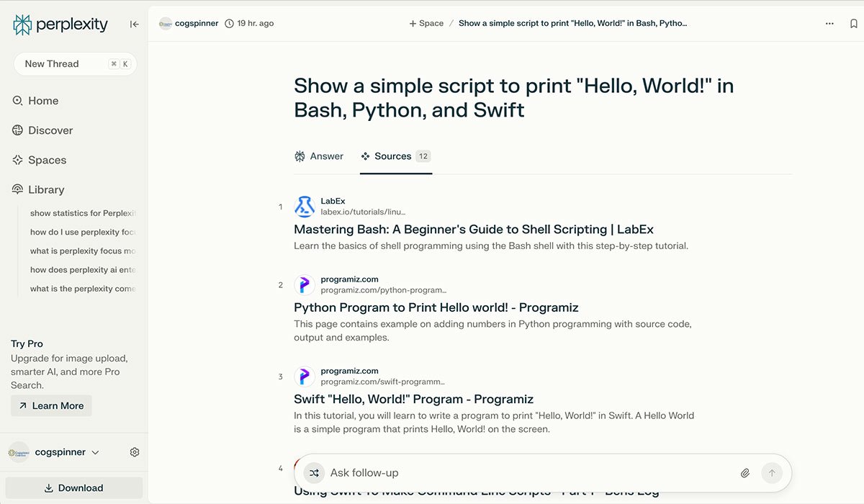Open the Programiz Python Hello World source
The height and width of the screenshot is (504, 864).
tap(436, 307)
